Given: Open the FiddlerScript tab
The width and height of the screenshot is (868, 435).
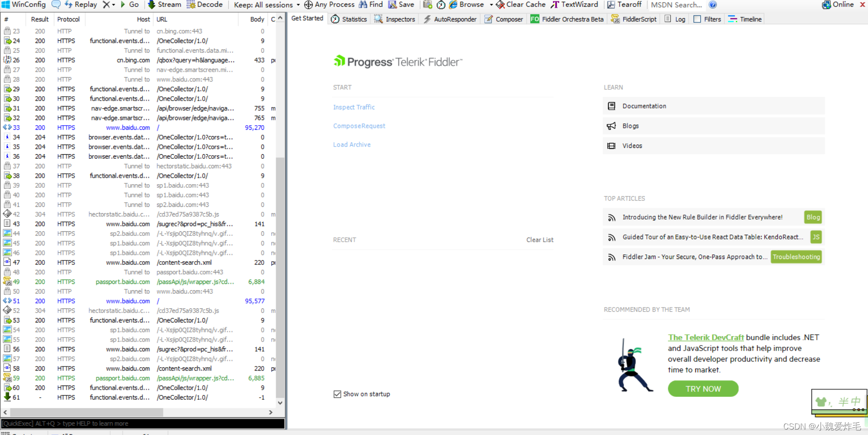Looking at the screenshot, I should pyautogui.click(x=634, y=19).
